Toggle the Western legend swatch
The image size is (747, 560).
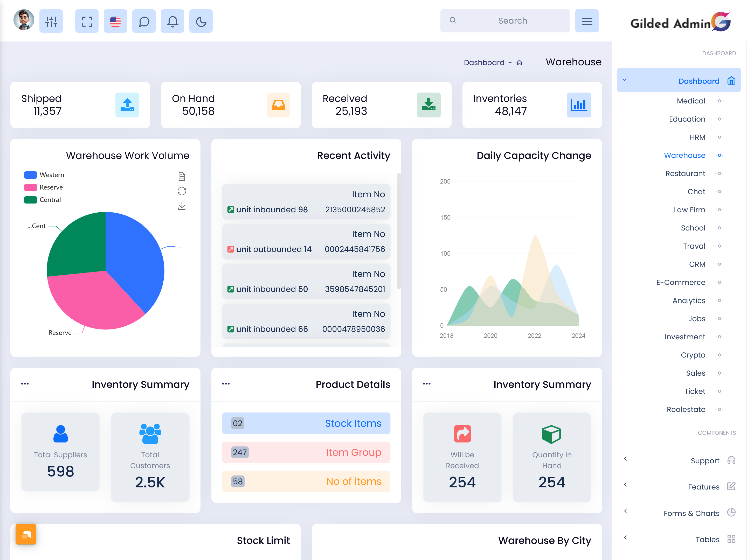(x=30, y=175)
